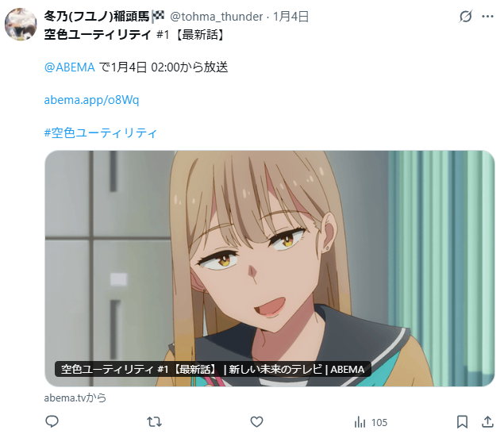Click the bold 空色ユーティリティ #1【最新話】 post title
Viewport: 504px width, 434px height.
pyautogui.click(x=134, y=35)
